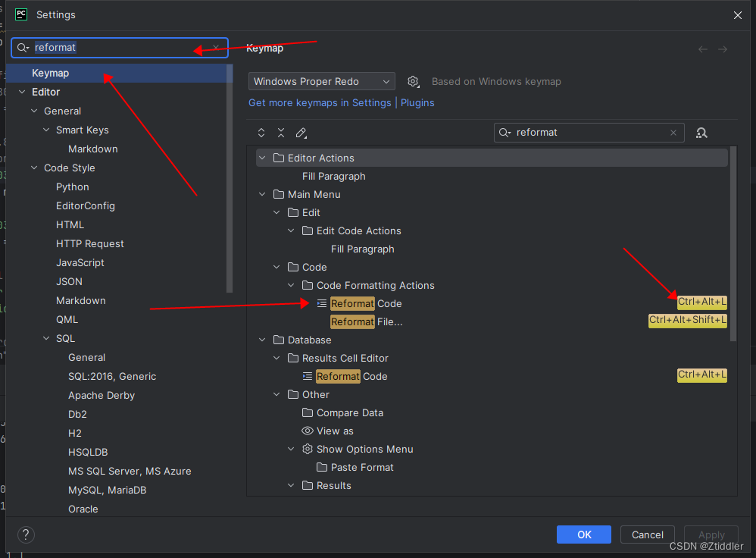Open the Windows Proper Redo keymap dropdown
Image resolution: width=756 pixels, height=558 pixels.
coord(321,81)
